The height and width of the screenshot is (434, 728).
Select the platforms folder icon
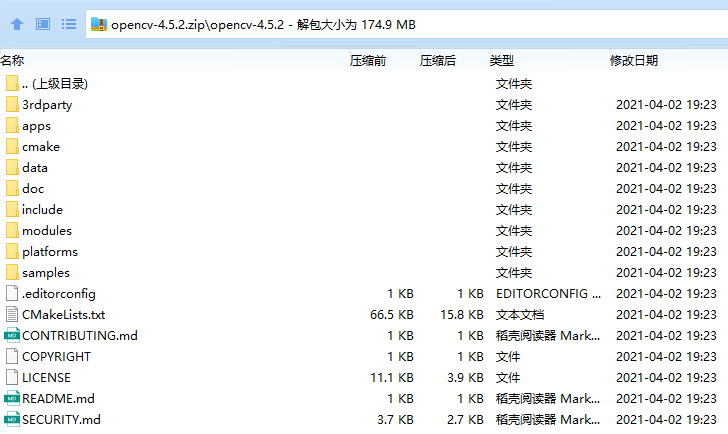[x=12, y=252]
